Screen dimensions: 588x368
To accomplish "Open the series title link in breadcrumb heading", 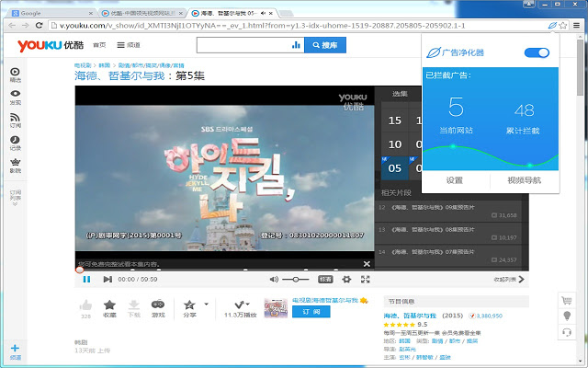I will click(x=119, y=75).
